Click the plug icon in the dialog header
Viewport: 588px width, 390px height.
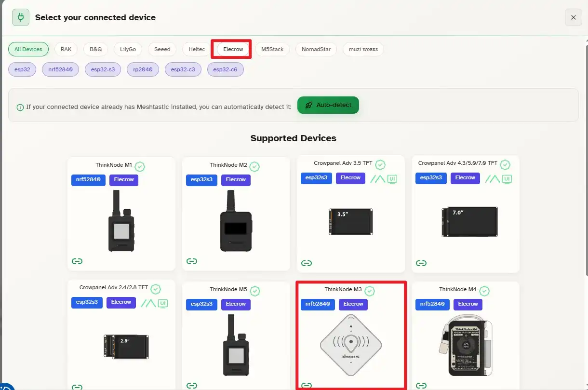pos(20,17)
